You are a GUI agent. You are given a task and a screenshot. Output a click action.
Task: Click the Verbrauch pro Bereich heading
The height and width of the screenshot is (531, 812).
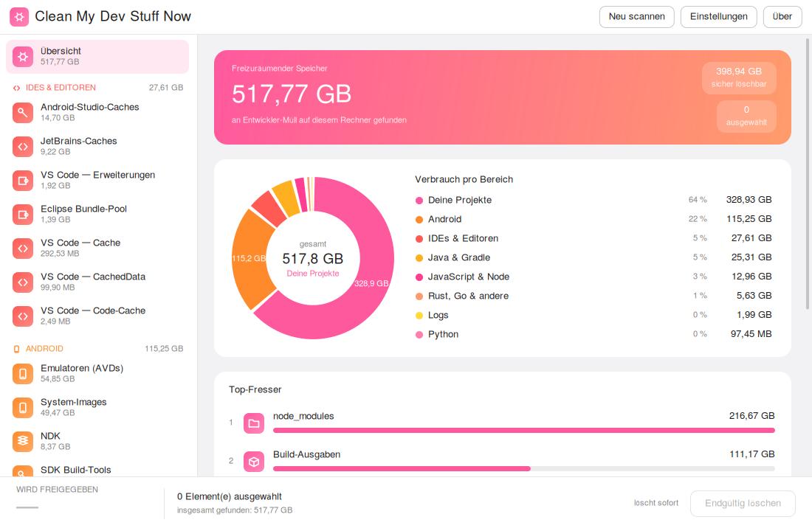(464, 180)
